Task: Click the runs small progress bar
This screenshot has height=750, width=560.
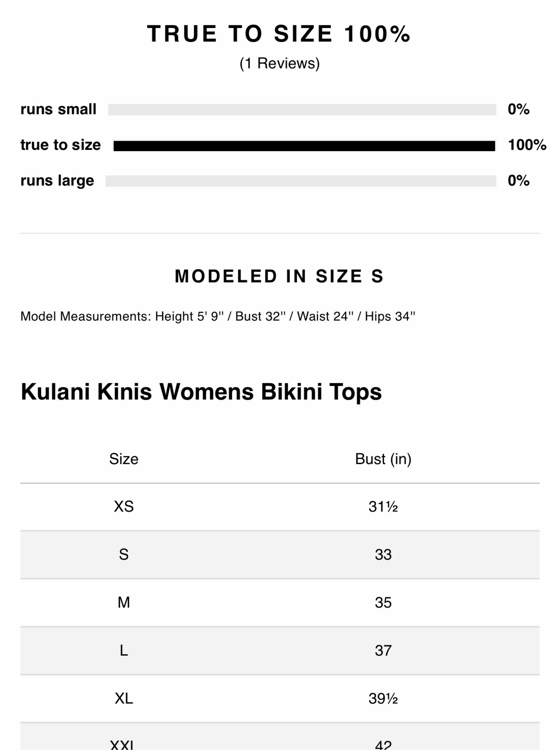Action: [x=302, y=109]
